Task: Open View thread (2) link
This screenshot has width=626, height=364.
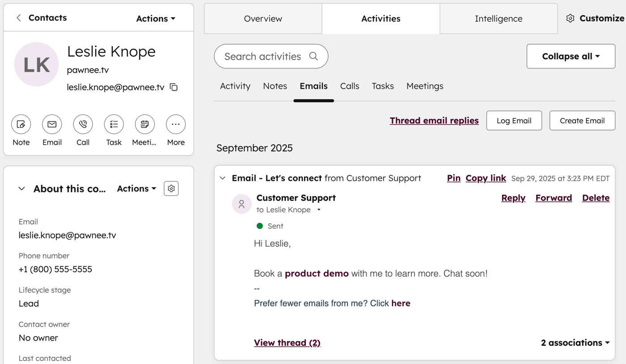Action: [287, 343]
